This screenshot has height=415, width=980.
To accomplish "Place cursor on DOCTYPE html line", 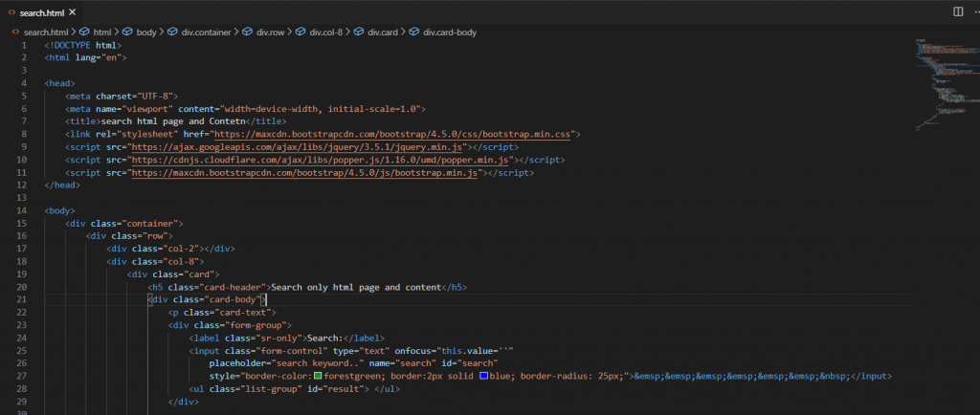I will pyautogui.click(x=82, y=45).
